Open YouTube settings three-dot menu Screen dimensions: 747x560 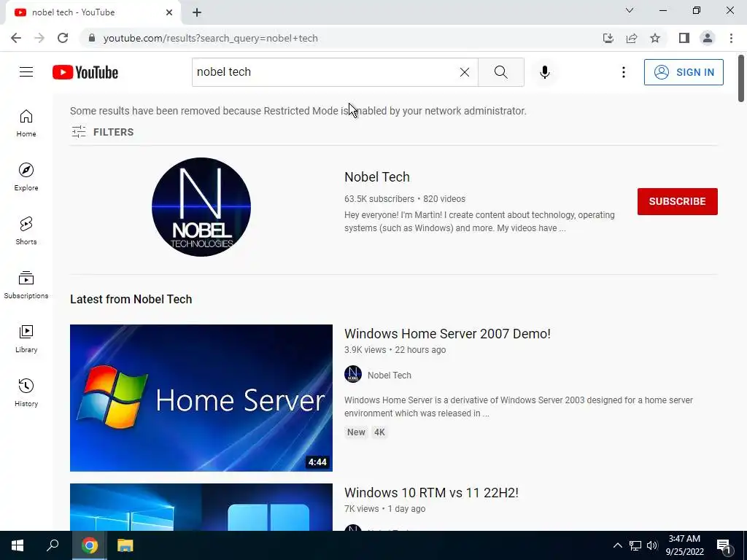(623, 72)
